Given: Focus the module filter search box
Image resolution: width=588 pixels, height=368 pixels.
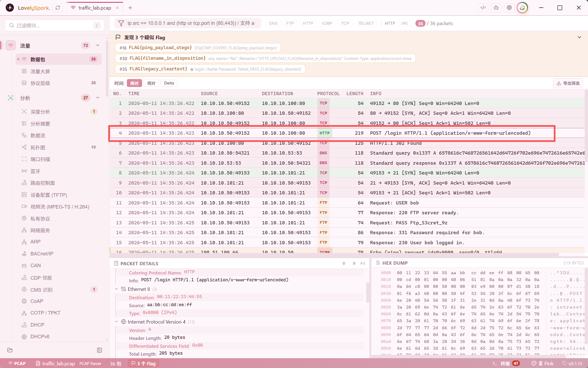Looking at the screenshot, I should tap(54, 25).
